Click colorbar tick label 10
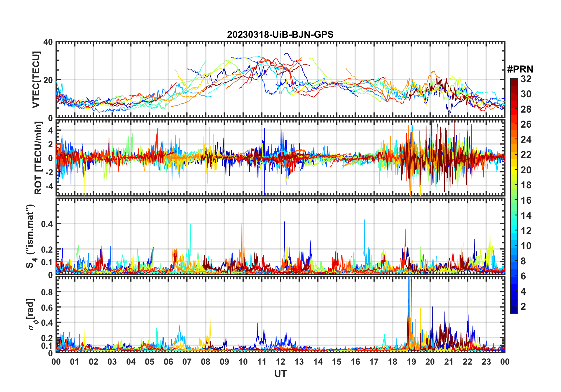 coord(526,246)
